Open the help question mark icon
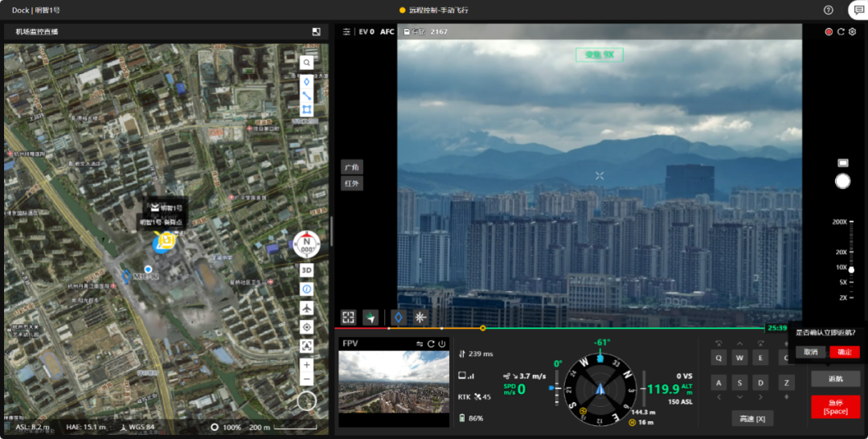Image resolution: width=868 pixels, height=439 pixels. tap(828, 10)
